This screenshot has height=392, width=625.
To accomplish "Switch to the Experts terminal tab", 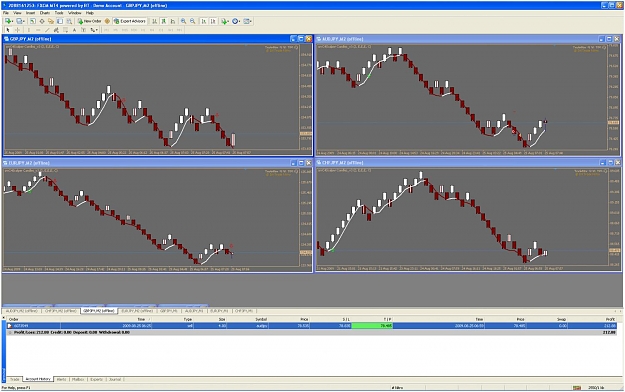I will pos(96,379).
